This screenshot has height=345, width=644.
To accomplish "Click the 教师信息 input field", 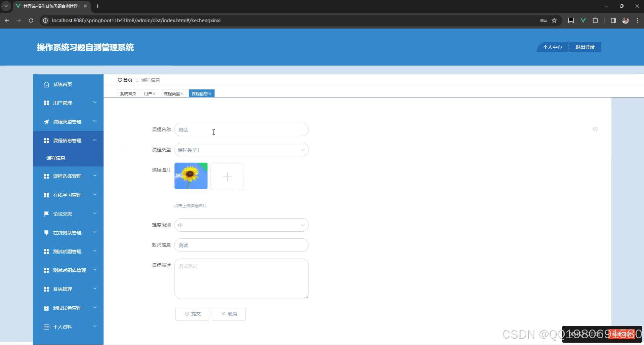I will click(x=241, y=245).
